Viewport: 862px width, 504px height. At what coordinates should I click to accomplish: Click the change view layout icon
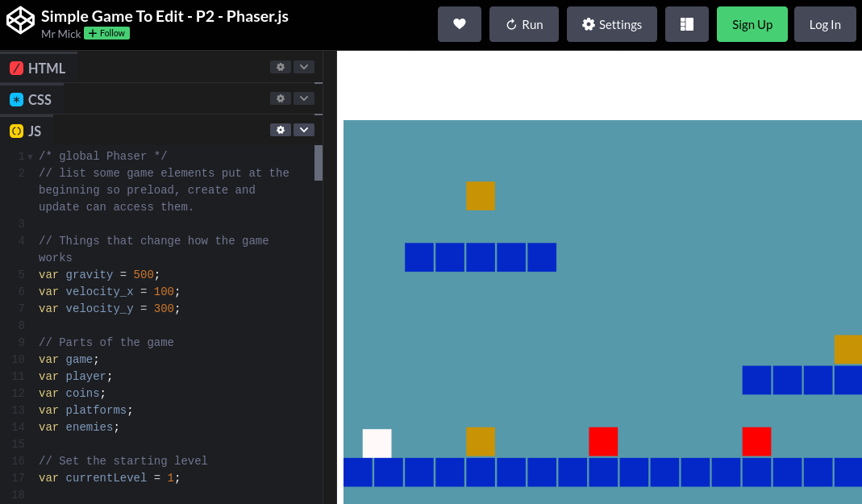(686, 24)
